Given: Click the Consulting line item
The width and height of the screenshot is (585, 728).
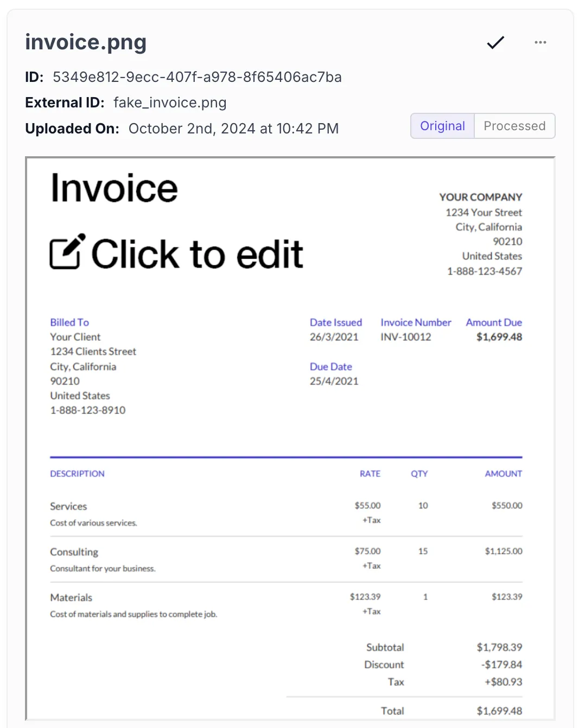Looking at the screenshot, I should point(74,552).
